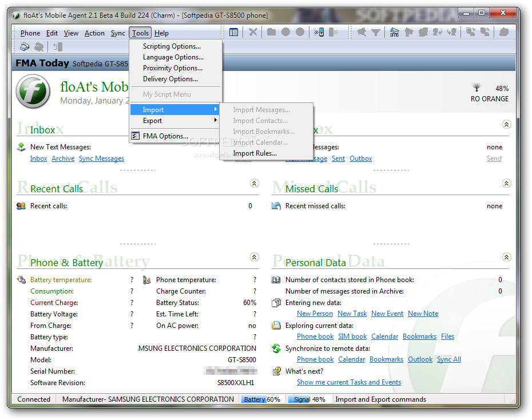
Task: Open the Sent link
Action: (338, 159)
